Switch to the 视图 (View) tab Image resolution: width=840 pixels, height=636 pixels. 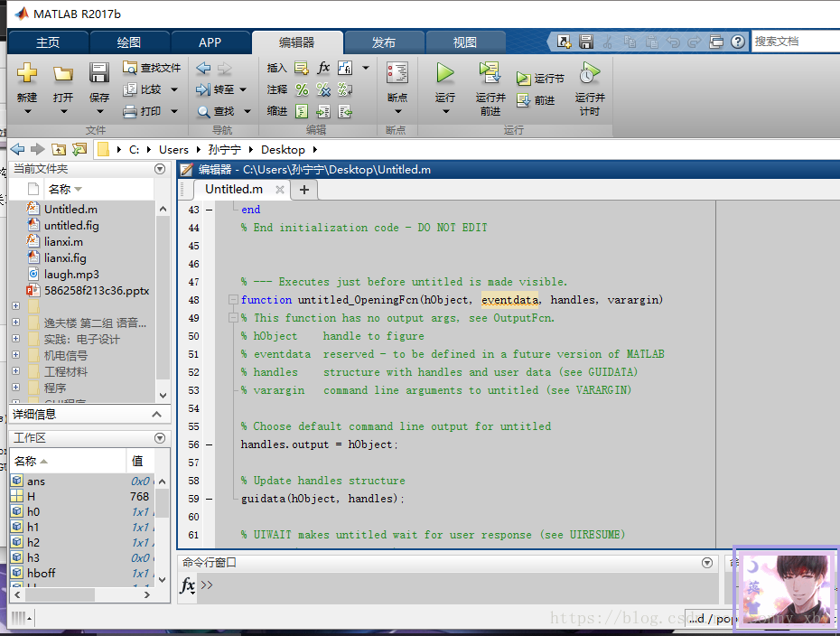tap(465, 42)
